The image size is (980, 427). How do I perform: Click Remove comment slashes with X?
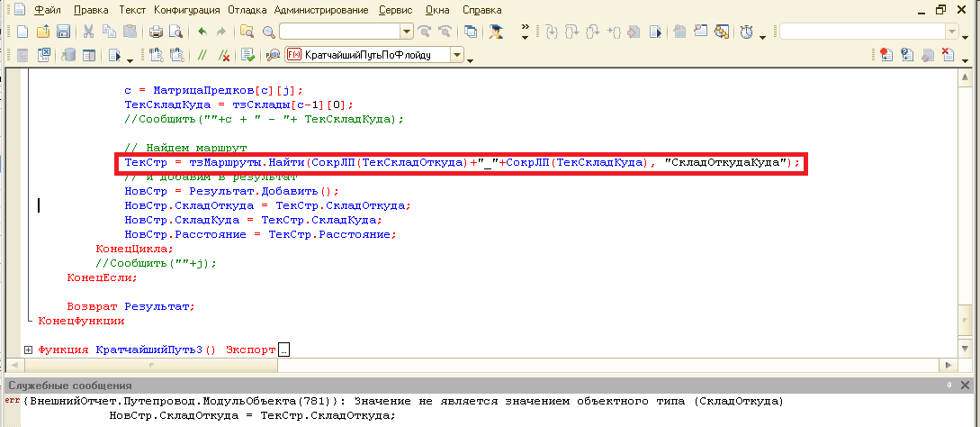[x=222, y=55]
